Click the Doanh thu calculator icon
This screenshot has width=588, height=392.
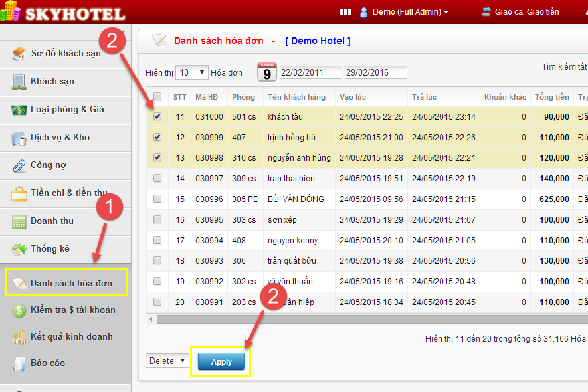(x=19, y=221)
